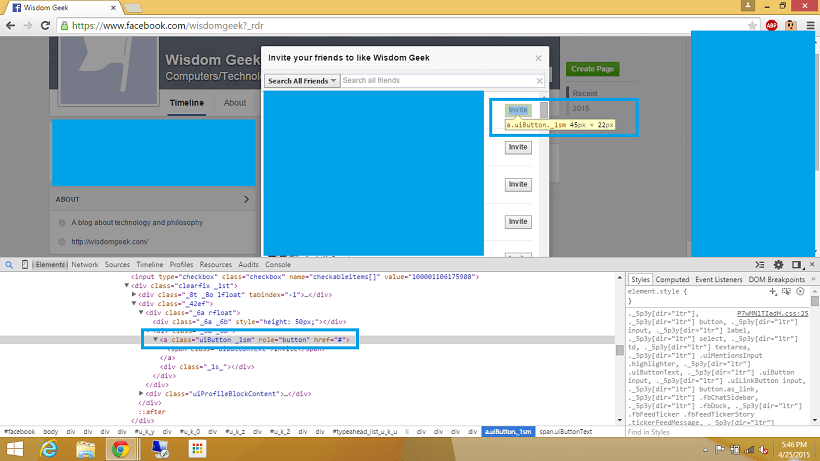Toggle DevTools device mode phone icon
This screenshot has height=461, width=820.
(x=25, y=265)
